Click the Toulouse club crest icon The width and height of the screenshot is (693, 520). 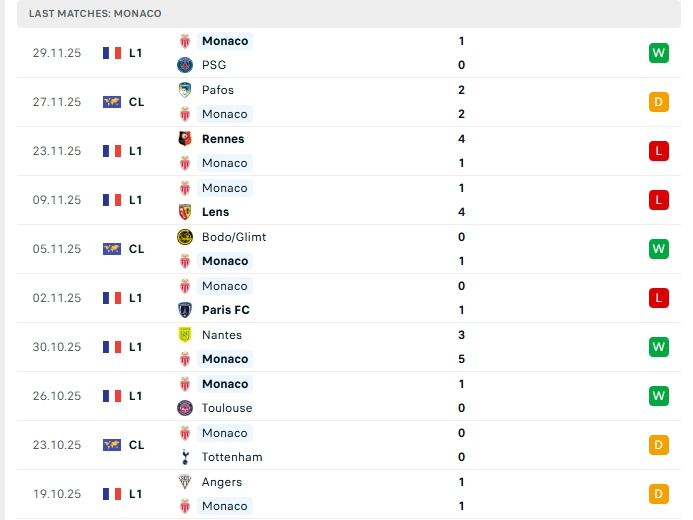tap(184, 408)
